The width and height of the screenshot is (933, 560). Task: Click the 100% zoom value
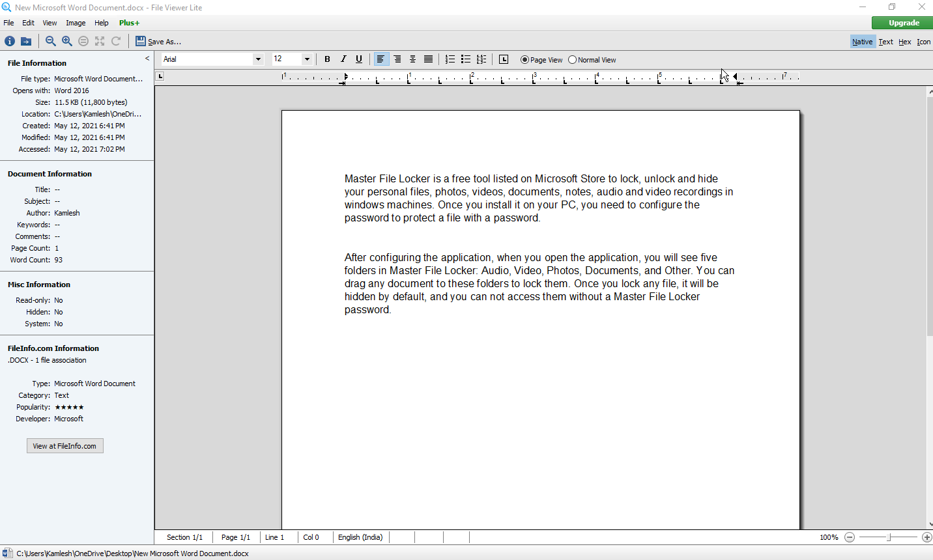pyautogui.click(x=829, y=537)
